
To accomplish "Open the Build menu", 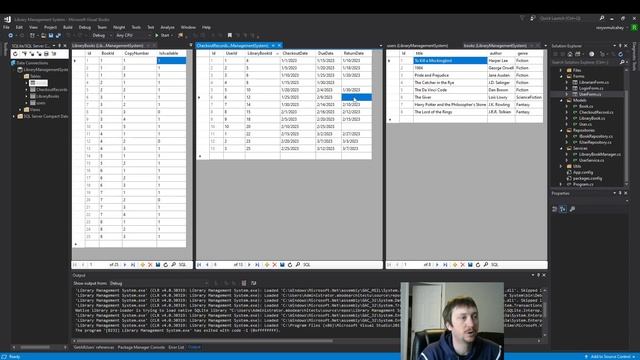I will pos(68,27).
